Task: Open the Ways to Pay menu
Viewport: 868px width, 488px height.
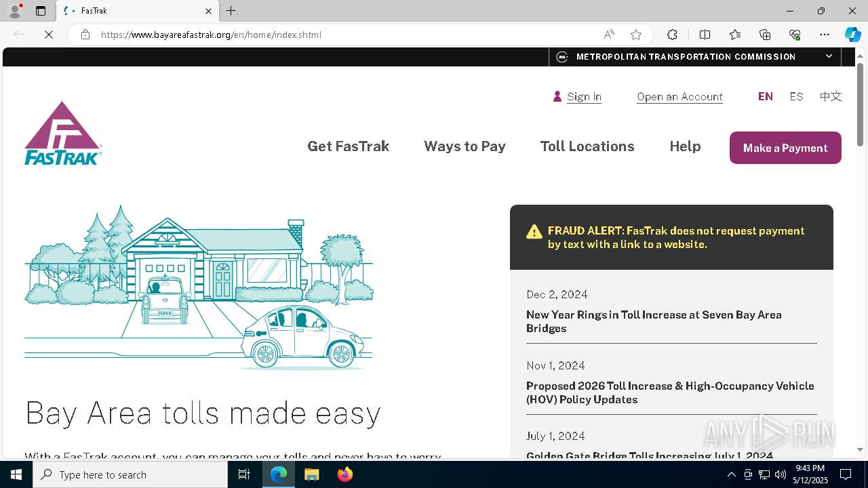Action: coord(465,146)
